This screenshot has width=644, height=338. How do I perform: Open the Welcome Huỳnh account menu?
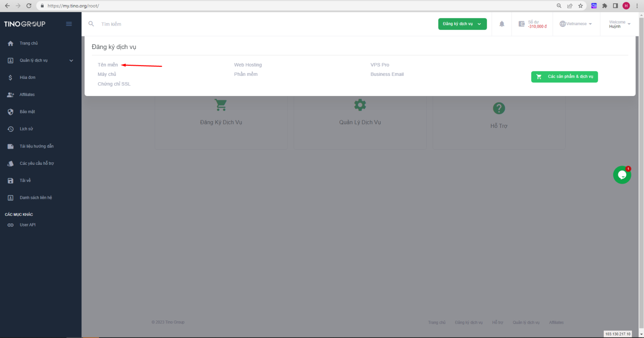620,24
